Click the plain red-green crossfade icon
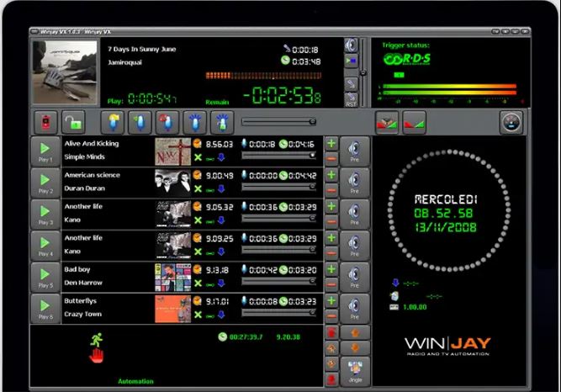The width and height of the screenshot is (561, 392). point(415,123)
